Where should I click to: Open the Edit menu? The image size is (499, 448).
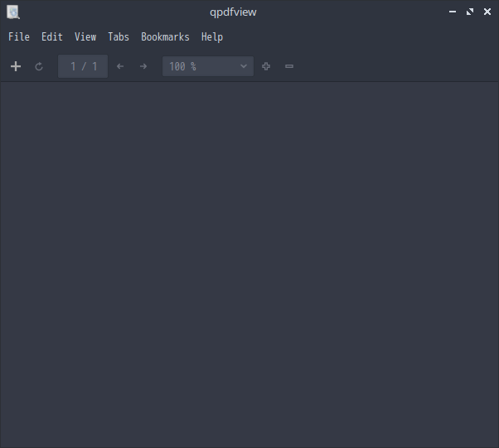click(x=52, y=37)
